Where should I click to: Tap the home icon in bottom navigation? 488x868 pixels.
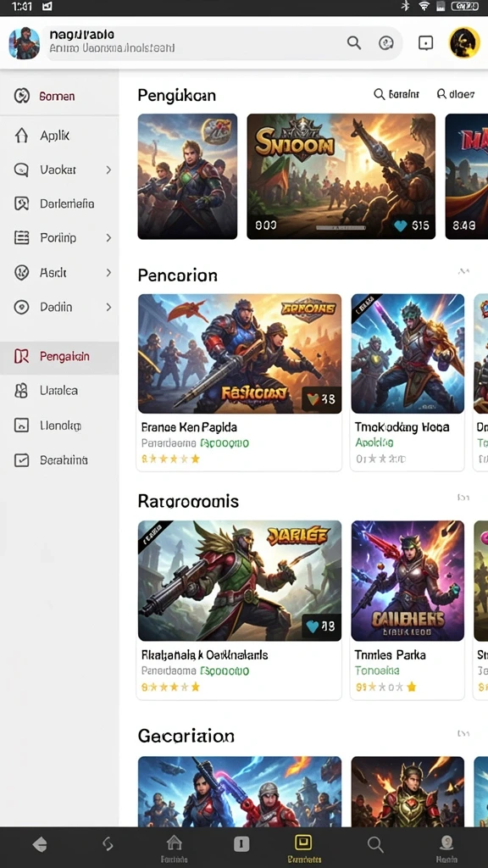click(175, 843)
